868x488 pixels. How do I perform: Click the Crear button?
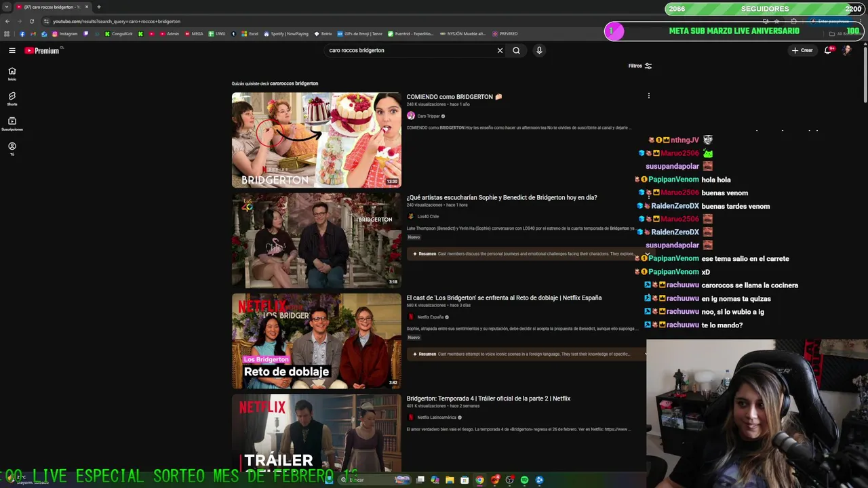tap(802, 50)
